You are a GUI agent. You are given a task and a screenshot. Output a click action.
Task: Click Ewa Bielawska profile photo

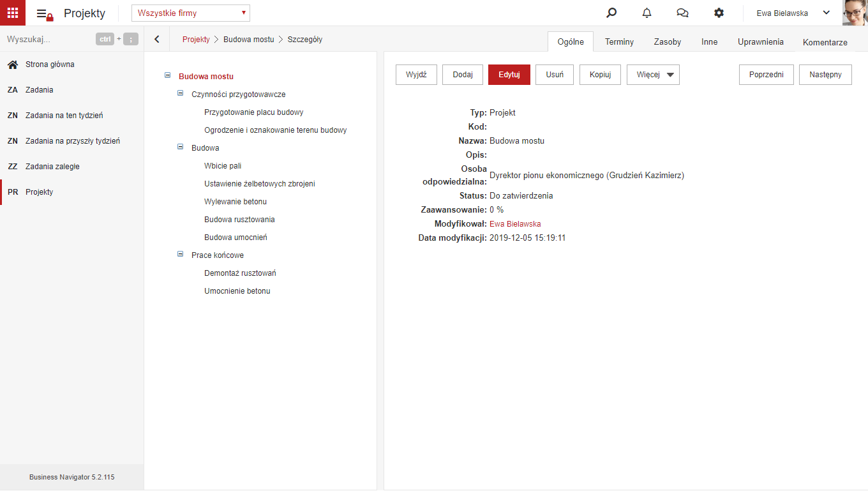pyautogui.click(x=855, y=13)
